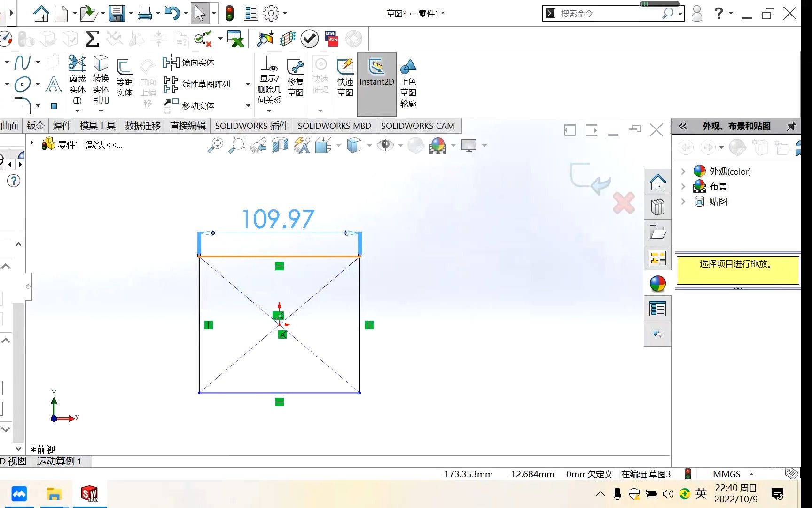Click the Sigma equations icon
812x508 pixels.
93,39
